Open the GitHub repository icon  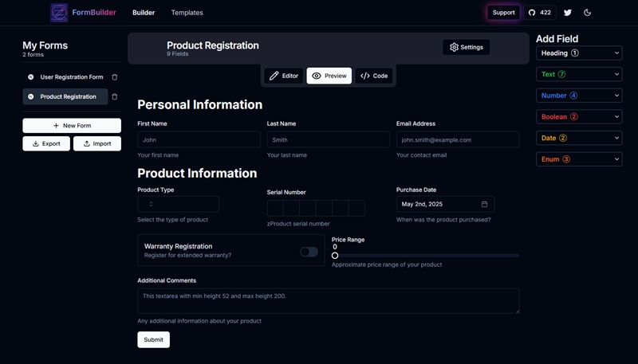point(533,13)
